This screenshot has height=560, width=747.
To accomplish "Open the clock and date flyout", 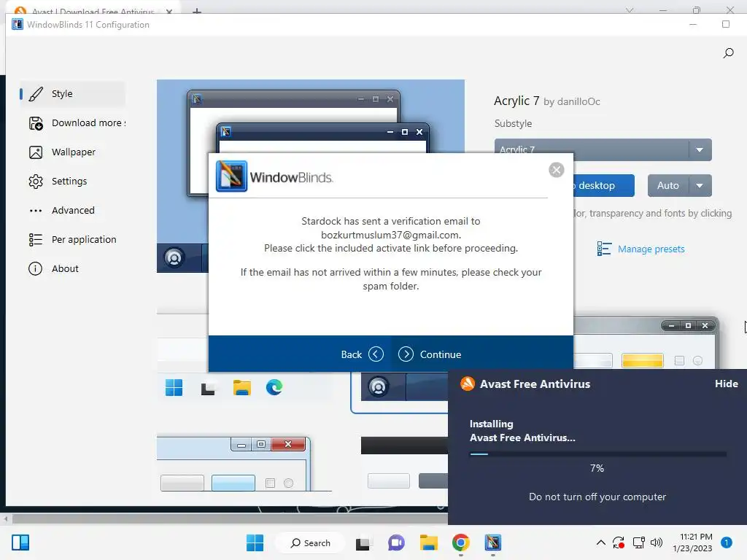I will point(692,542).
